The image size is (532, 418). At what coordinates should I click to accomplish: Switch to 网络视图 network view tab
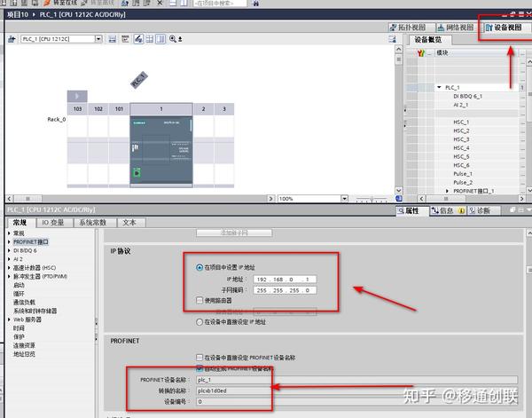[x=456, y=28]
